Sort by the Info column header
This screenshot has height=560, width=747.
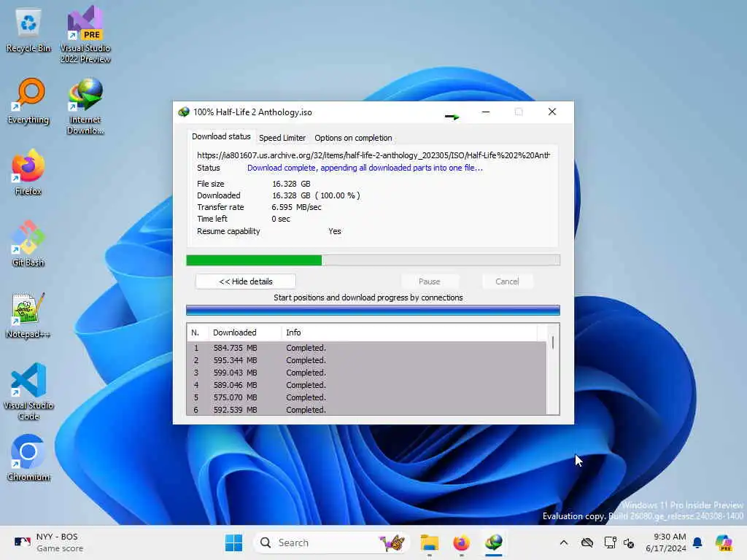tap(410, 332)
